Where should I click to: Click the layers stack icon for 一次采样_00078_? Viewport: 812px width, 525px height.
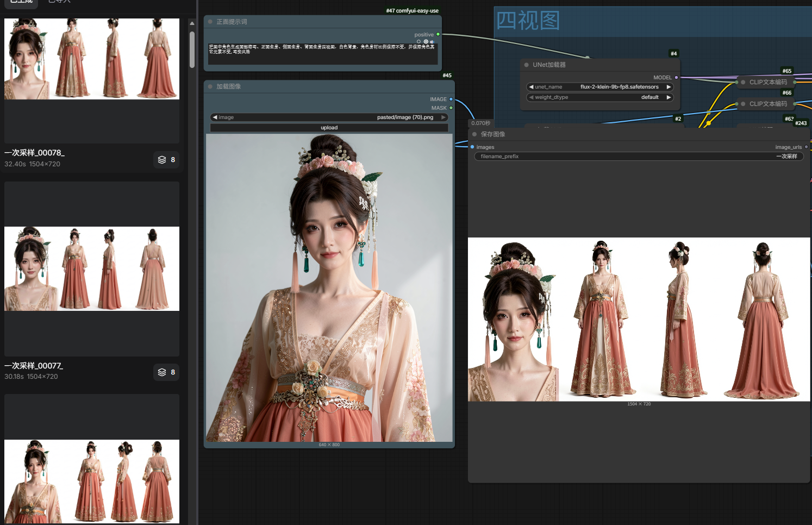tap(162, 160)
